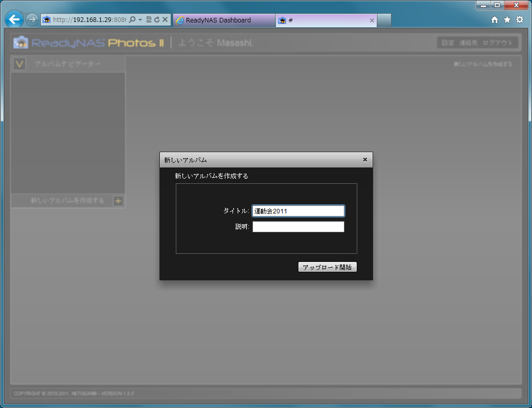Collapse the アルバムナビゲーター panel with the V toggle
The image size is (532, 408).
pos(19,64)
